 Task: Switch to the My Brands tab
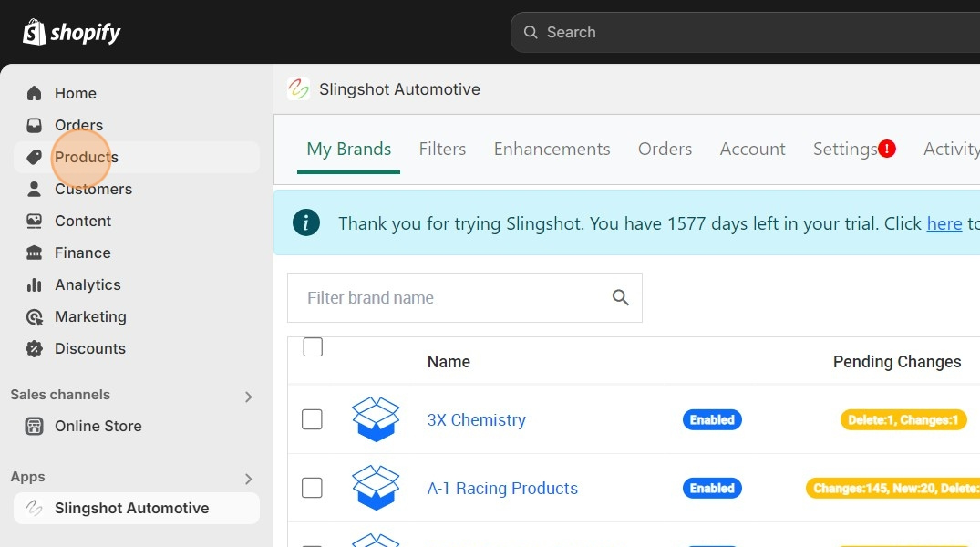(349, 149)
